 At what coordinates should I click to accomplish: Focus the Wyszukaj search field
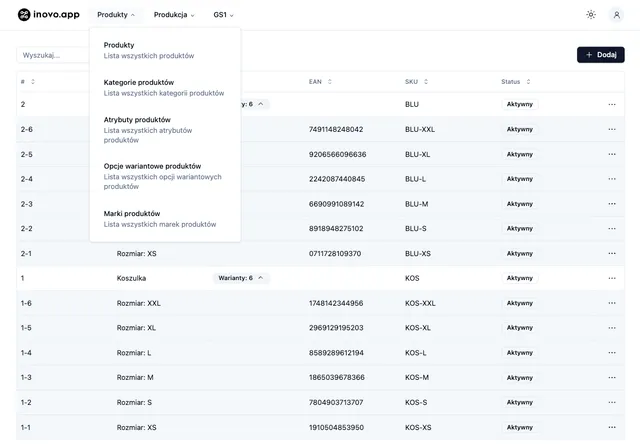[x=53, y=55]
